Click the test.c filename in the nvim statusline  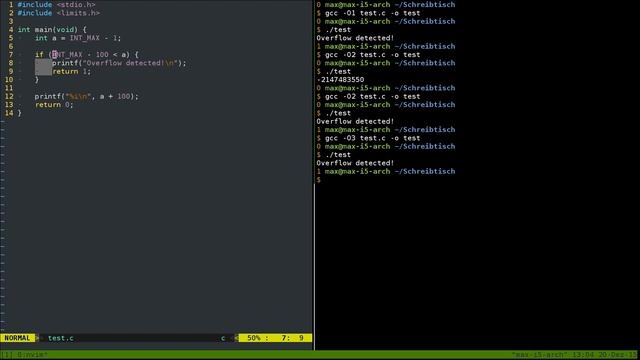tap(61, 338)
